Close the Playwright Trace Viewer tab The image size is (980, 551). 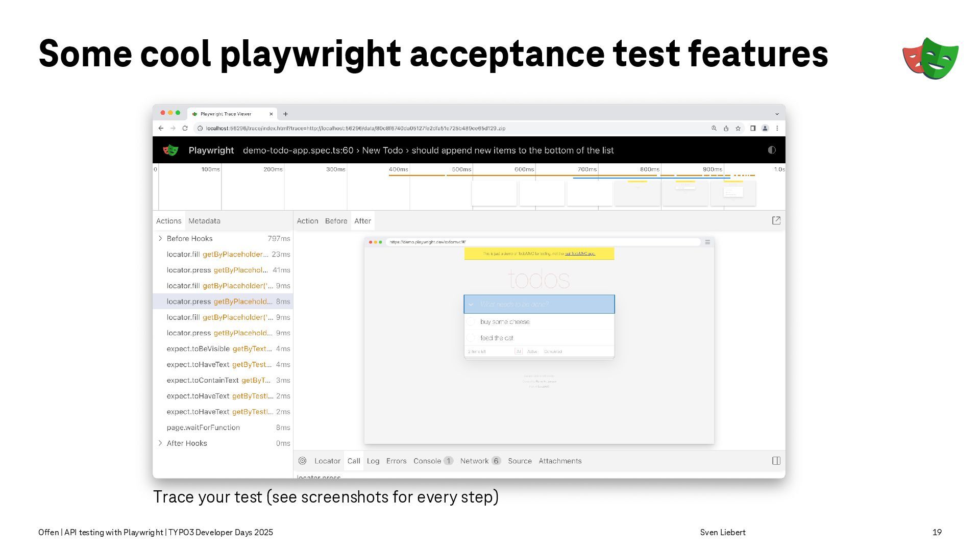coord(271,114)
